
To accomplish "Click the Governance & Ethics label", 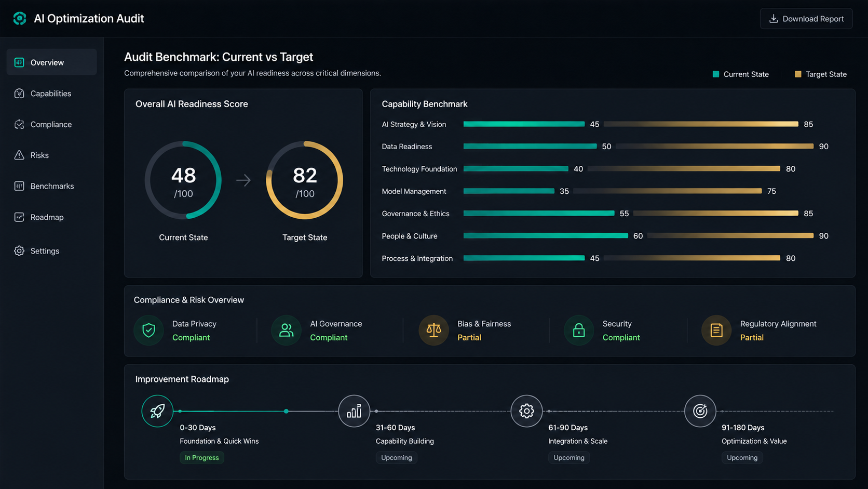I will (x=416, y=214).
